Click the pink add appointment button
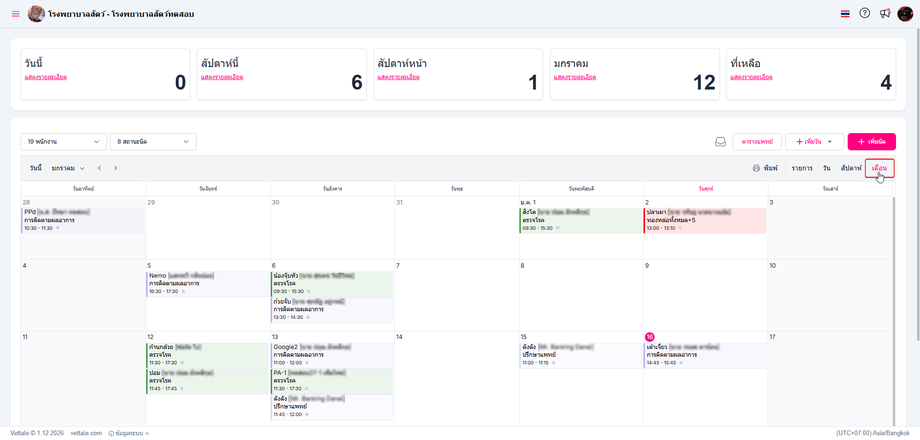920x440 pixels. coord(871,142)
